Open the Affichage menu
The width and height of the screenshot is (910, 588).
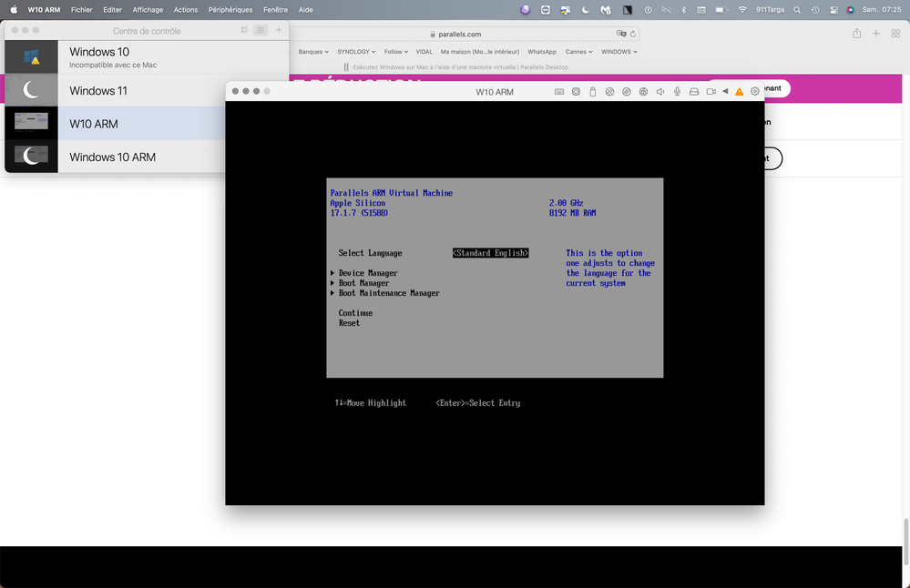pos(148,10)
